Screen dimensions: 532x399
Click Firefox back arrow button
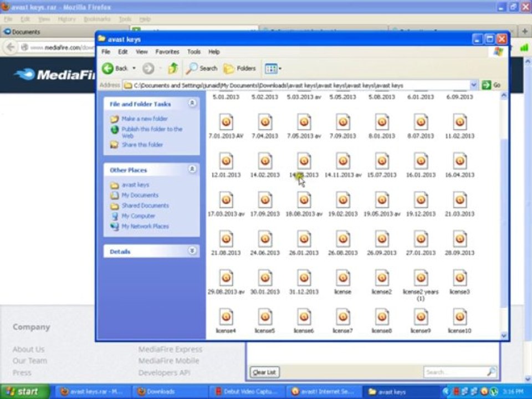pyautogui.click(x=11, y=47)
